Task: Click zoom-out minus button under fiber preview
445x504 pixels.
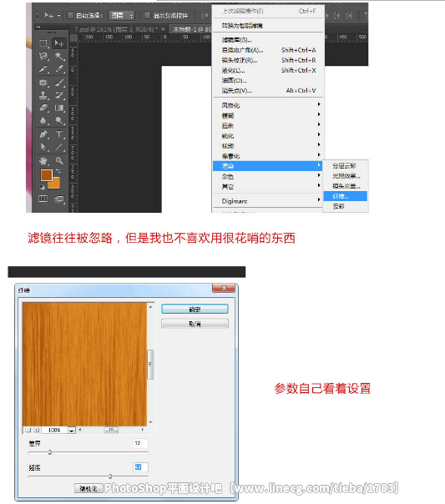Action: click(x=28, y=430)
